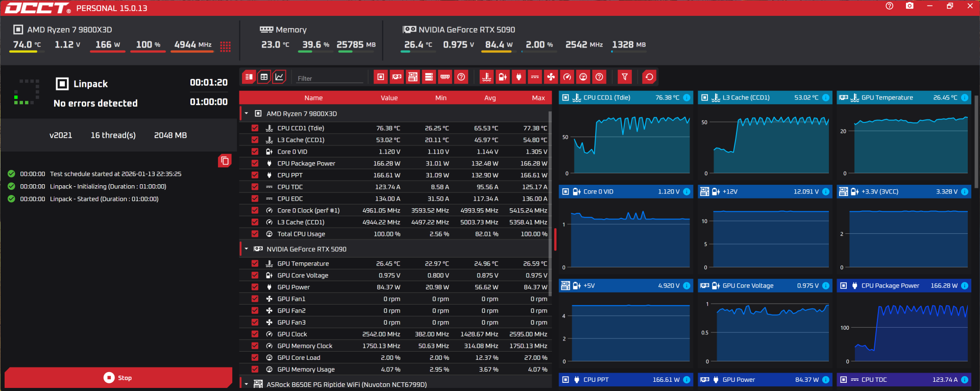Toggle the temperature sensors filter icon
Viewport: 980px width, 391px height.
click(486, 77)
